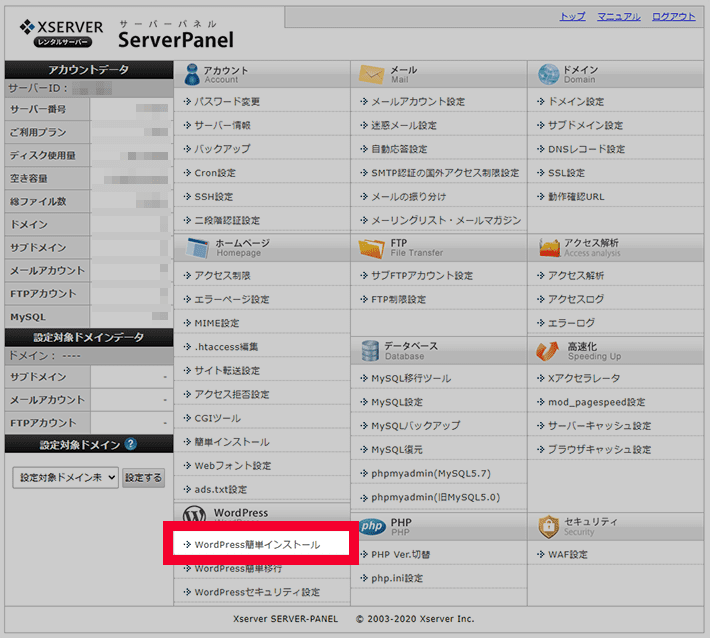Click the Security shield lock icon

pos(548,527)
